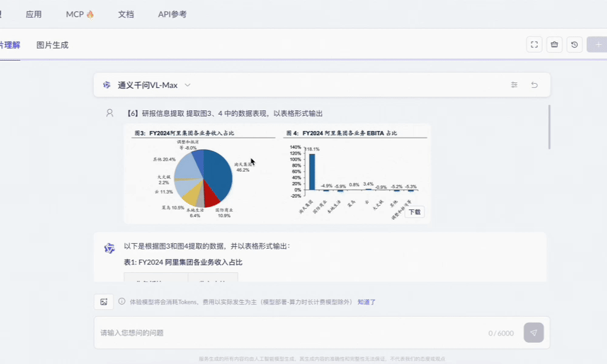Click the 下载 button on chart image
The height and width of the screenshot is (364, 607).
(x=415, y=212)
